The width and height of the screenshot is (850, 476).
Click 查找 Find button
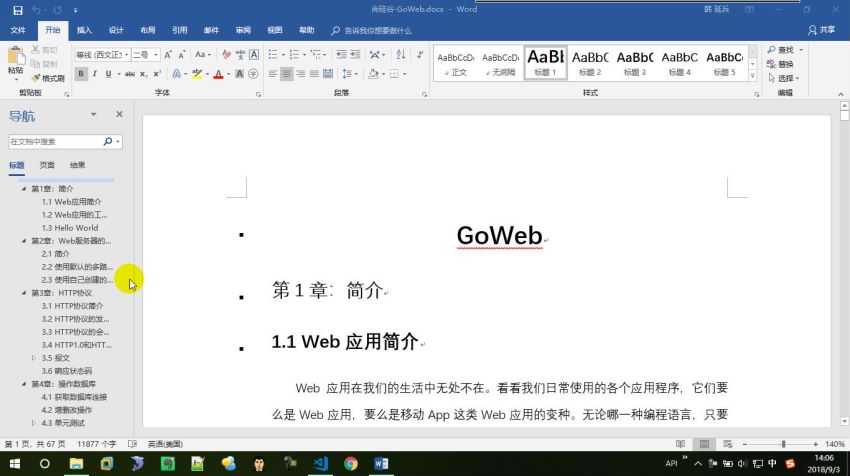pyautogui.click(x=781, y=50)
